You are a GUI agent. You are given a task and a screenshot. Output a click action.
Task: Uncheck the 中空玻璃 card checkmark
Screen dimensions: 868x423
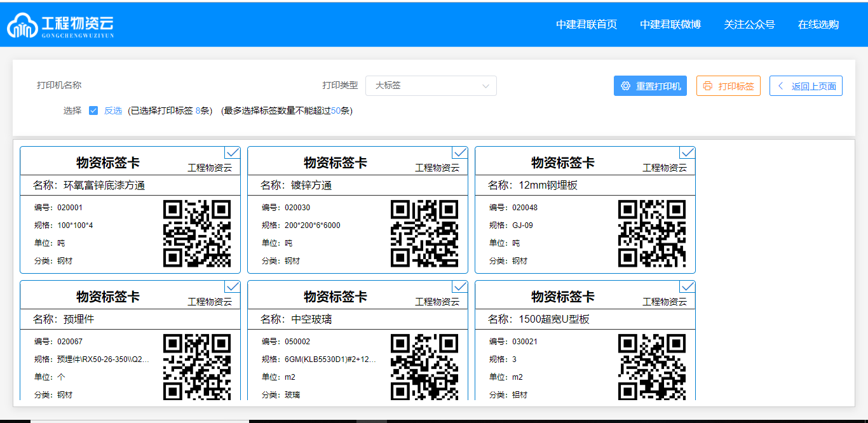(x=460, y=286)
